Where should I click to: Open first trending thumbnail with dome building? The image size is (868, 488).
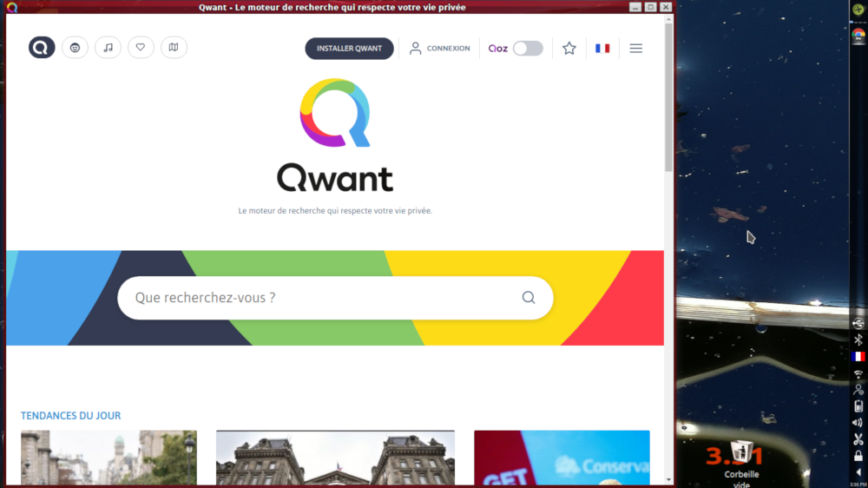coord(108,458)
